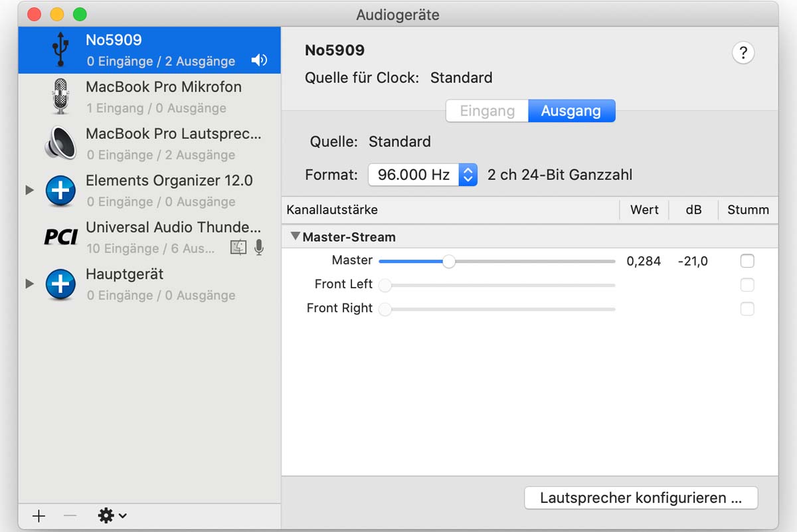The image size is (797, 532).
Task: Click the PCI icon for Universal Audio
Action: (60, 237)
